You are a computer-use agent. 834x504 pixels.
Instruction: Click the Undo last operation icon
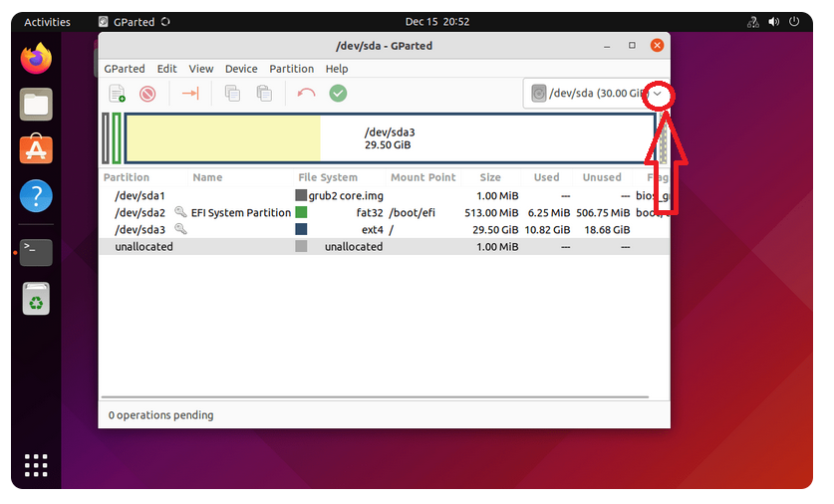pyautogui.click(x=306, y=94)
